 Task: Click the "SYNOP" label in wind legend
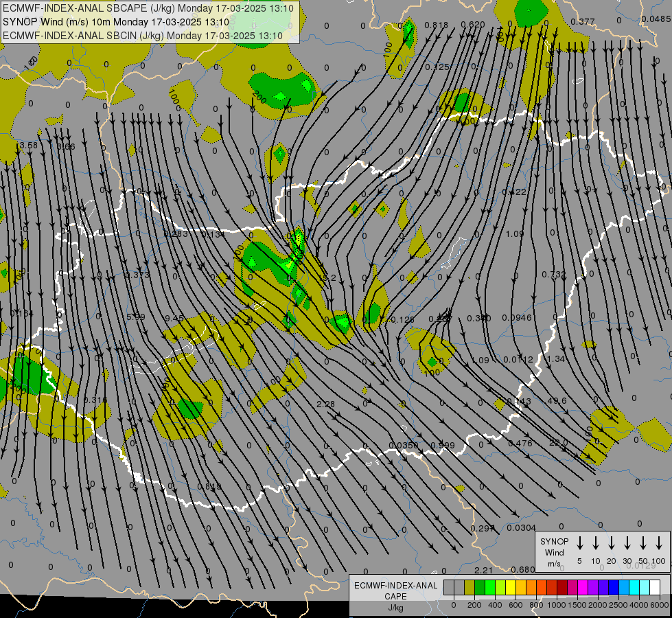pyautogui.click(x=554, y=542)
